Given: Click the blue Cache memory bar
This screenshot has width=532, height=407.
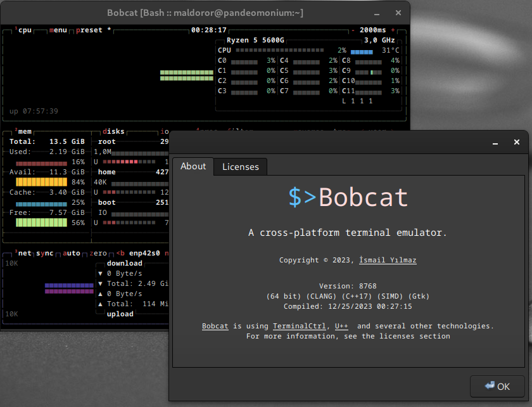Looking at the screenshot, I should (41, 204).
